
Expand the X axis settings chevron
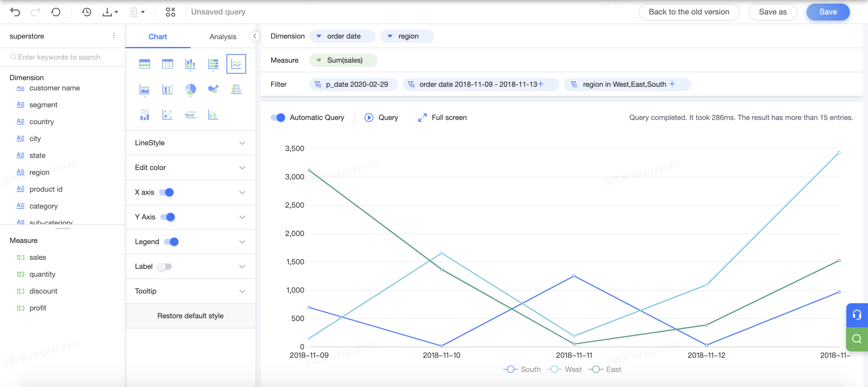tap(242, 192)
